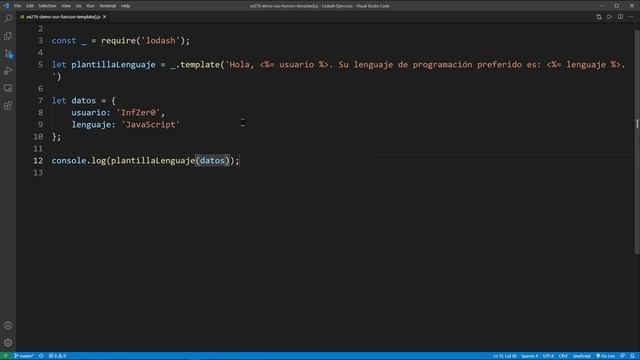640x360 pixels.
Task: Change the CRLF end of line sequence
Action: [x=563, y=356]
